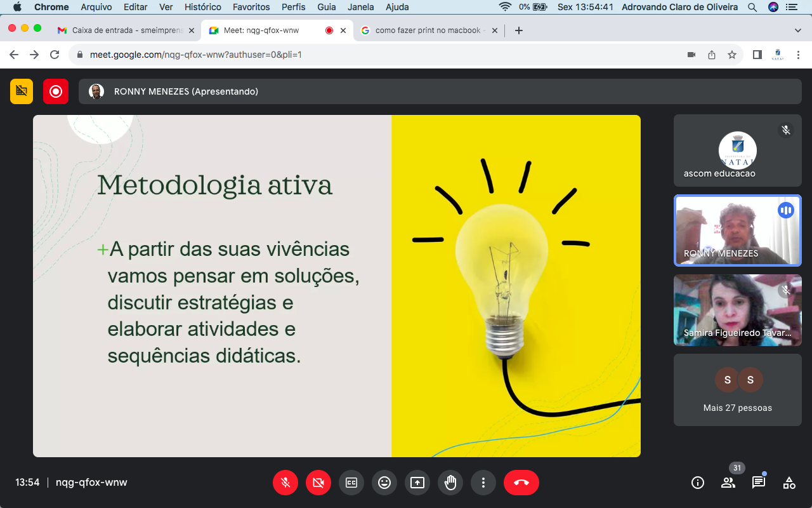Open Chrome's three-dot menu
812x508 pixels.
pos(798,55)
